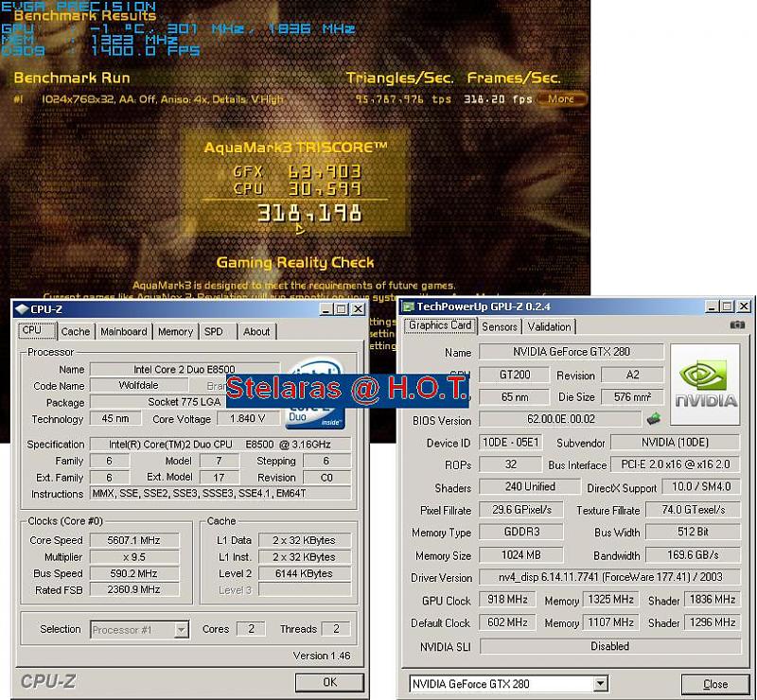This screenshot has width=757, height=700.
Task: Switch to CPU-Z Memory tab
Action: click(175, 332)
